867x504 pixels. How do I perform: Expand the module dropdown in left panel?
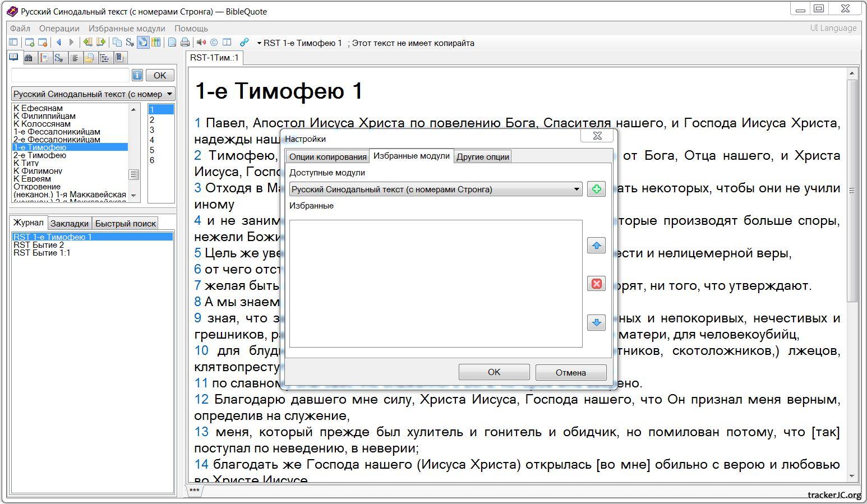point(169,94)
